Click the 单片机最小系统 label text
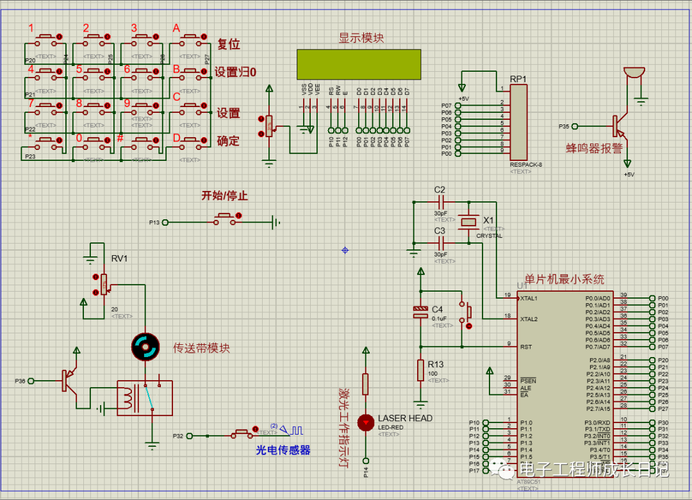 coord(564,279)
